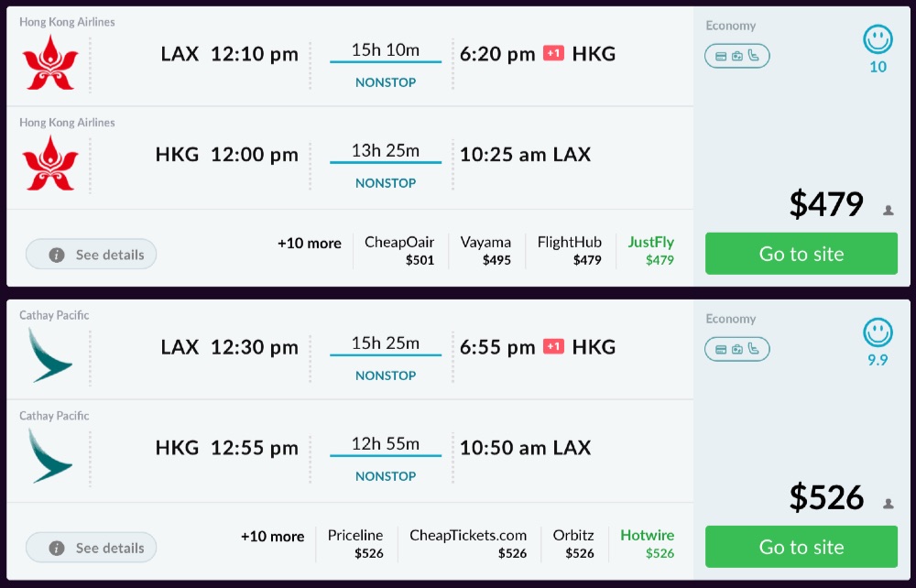Click the passenger icon beside the $479 price
The image size is (916, 588).
[888, 211]
